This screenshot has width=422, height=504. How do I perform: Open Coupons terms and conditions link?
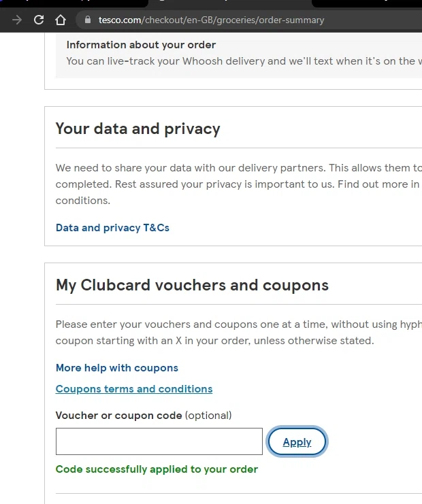(x=133, y=389)
